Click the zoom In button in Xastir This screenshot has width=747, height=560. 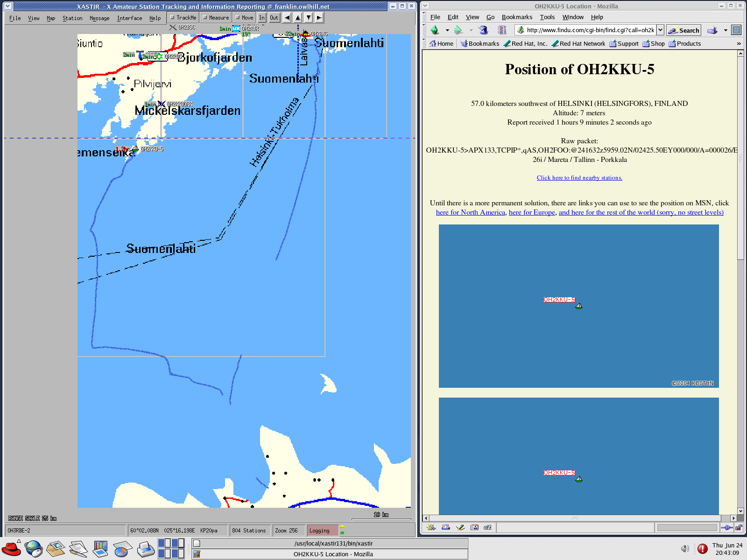click(262, 18)
